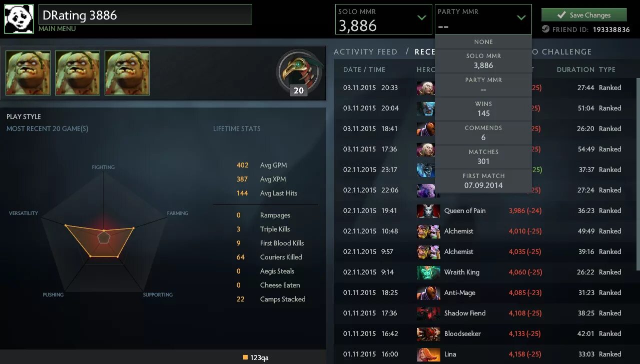Select the third Pudge featured hero slot
Viewport: 640px width, 364px height.
127,73
